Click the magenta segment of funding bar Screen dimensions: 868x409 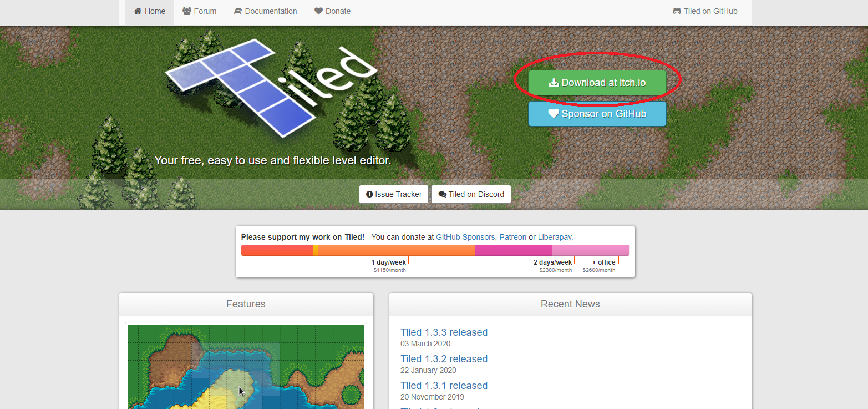(x=514, y=250)
